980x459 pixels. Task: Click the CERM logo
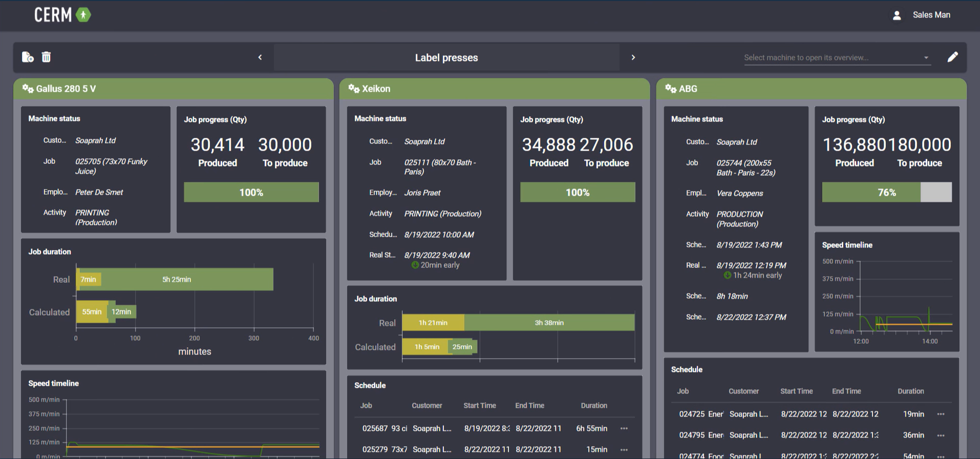coord(62,15)
